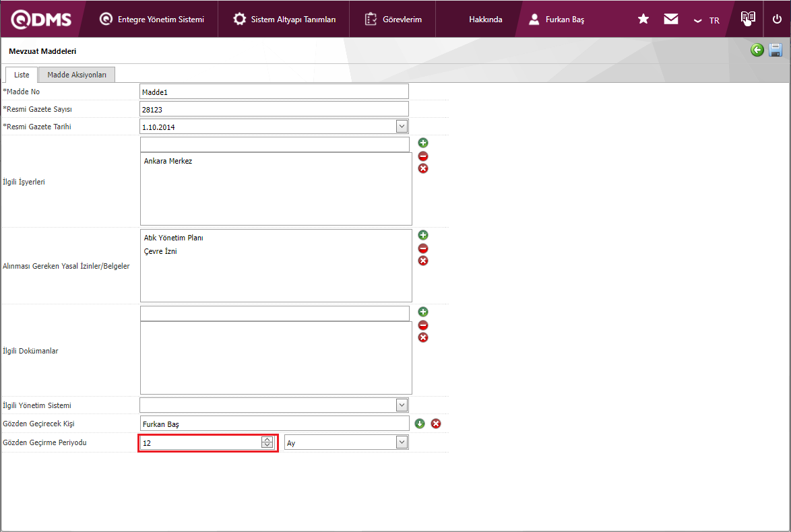Open the help book icon

click(x=748, y=18)
